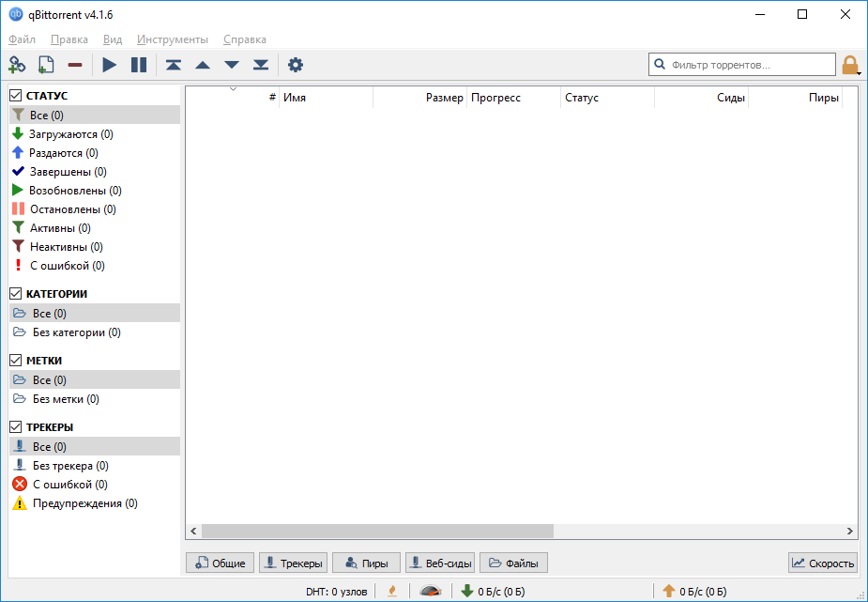Click the pause toolbar icon

tap(138, 65)
